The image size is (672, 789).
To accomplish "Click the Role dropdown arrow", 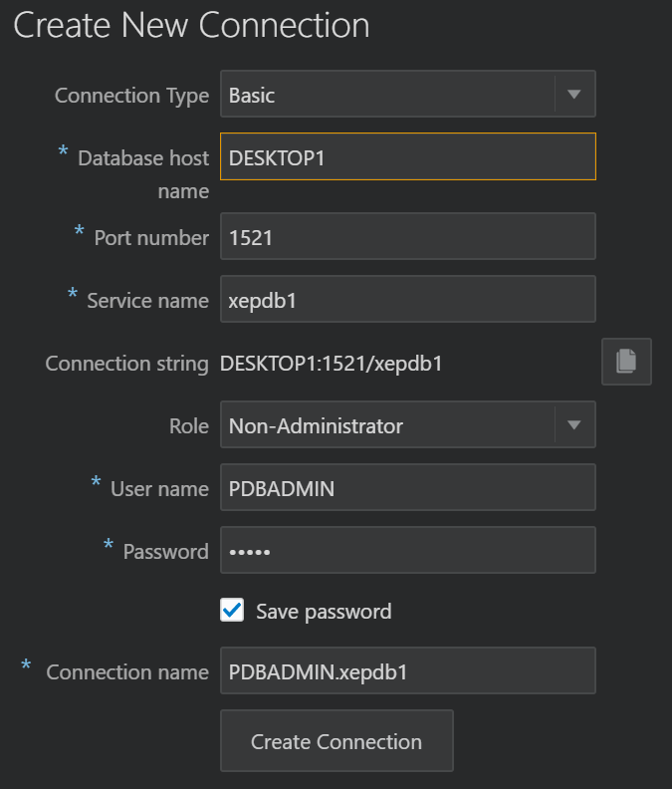I will pos(573,426).
